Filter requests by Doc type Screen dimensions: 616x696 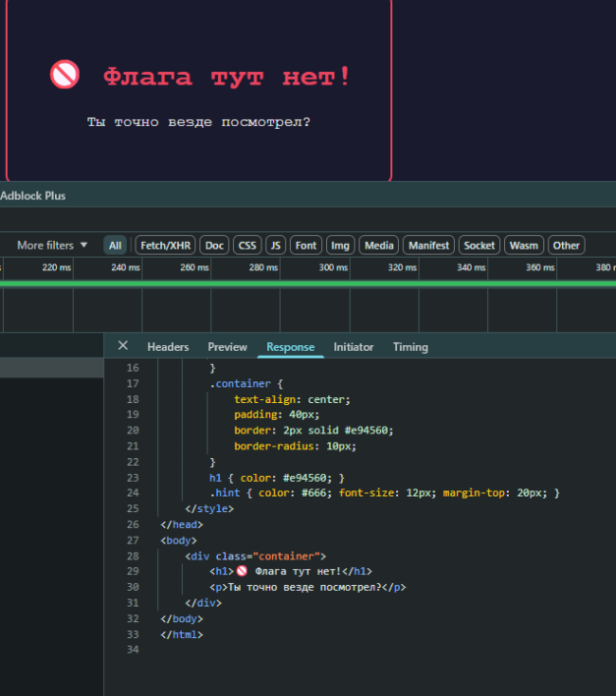tap(214, 245)
